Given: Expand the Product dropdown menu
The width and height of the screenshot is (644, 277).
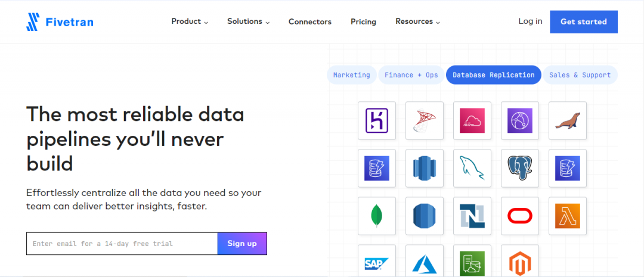Looking at the screenshot, I should coord(190,21).
